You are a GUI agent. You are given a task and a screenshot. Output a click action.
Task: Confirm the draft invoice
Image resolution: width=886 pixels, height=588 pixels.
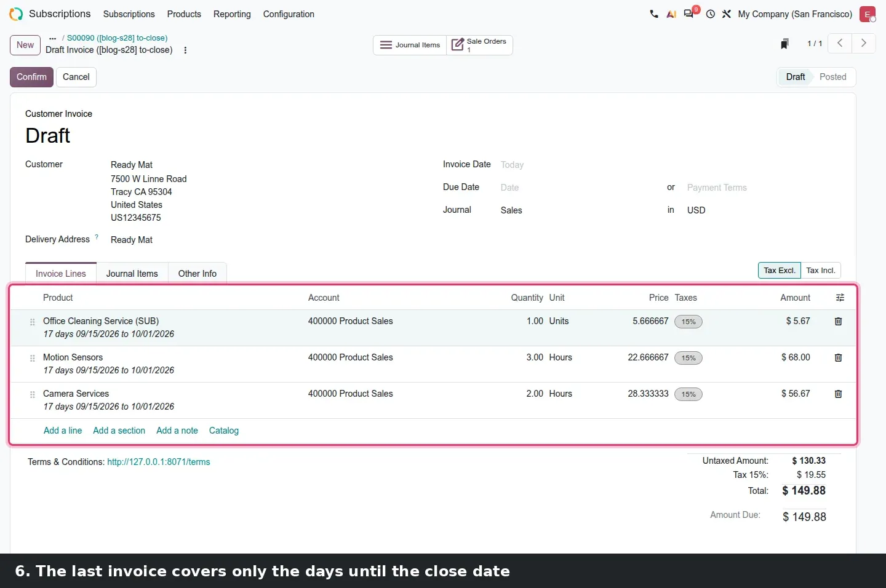click(x=31, y=77)
